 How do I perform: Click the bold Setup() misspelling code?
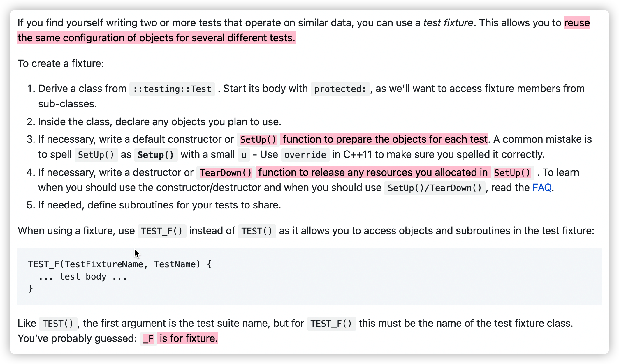coord(156,155)
